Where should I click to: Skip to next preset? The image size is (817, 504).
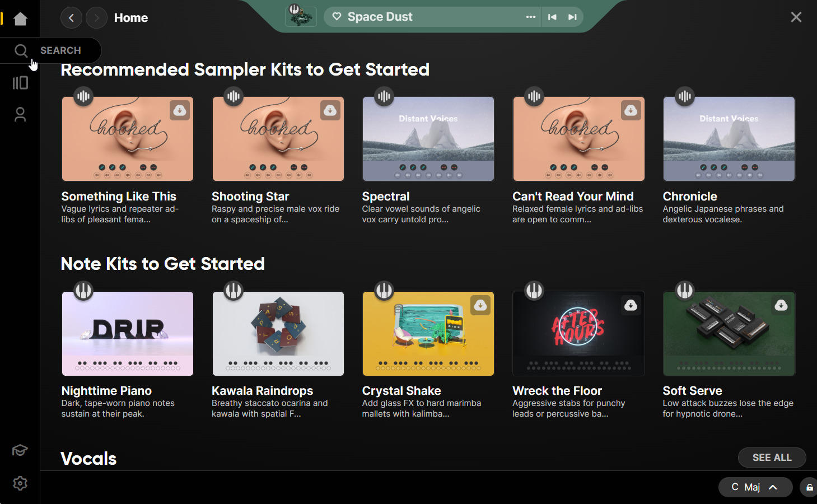pos(572,17)
